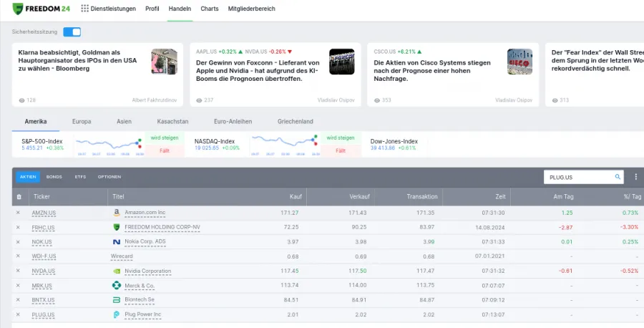Open the Cisco Systems shares news article
The image size is (644, 328).
pos(432,71)
